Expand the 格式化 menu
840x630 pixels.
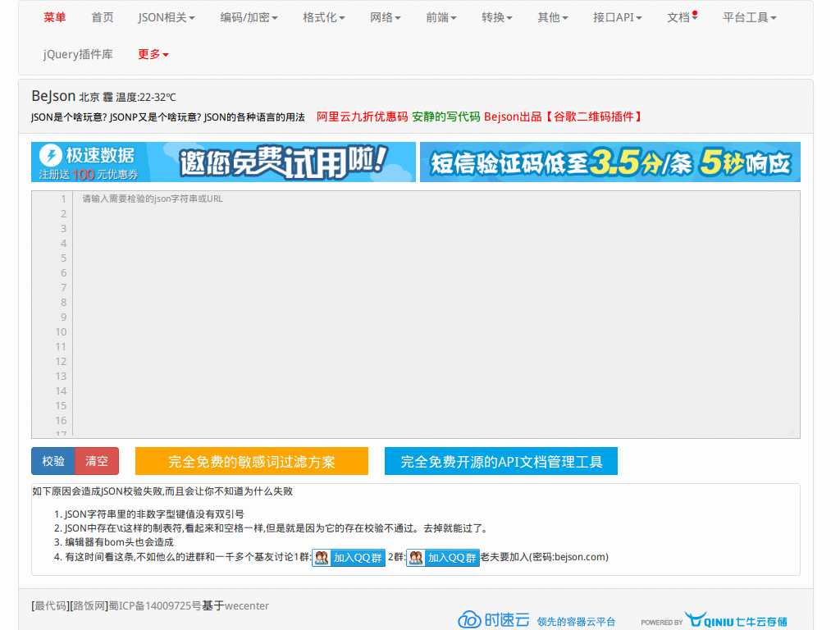coord(323,18)
